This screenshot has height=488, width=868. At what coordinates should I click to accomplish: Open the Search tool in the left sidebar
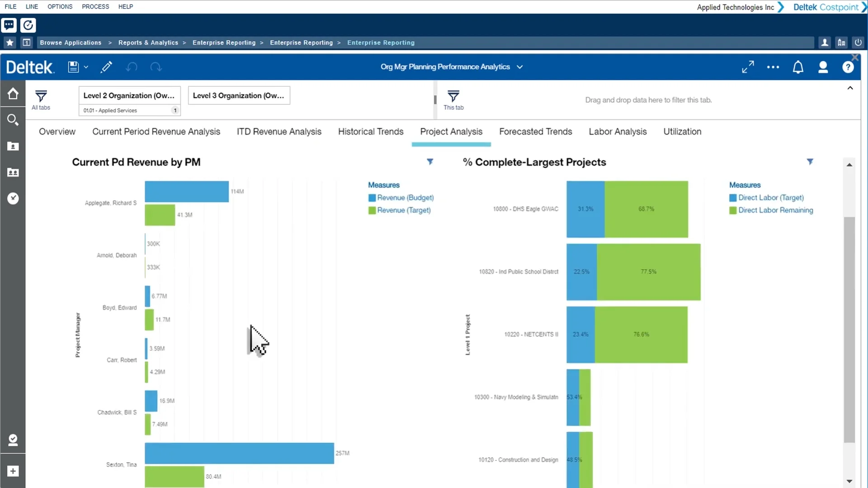click(x=13, y=120)
